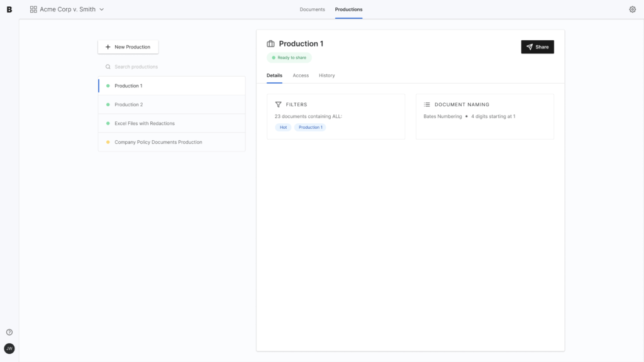Open Company Policy Documents Production
The width and height of the screenshot is (644, 362).
click(172, 142)
